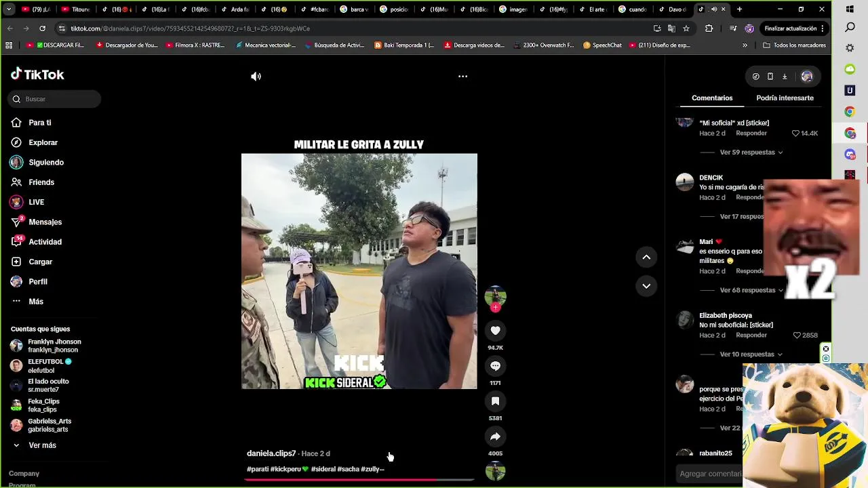Screen dimensions: 868x488
Task: Open the Windows Start button
Action: coord(850,9)
